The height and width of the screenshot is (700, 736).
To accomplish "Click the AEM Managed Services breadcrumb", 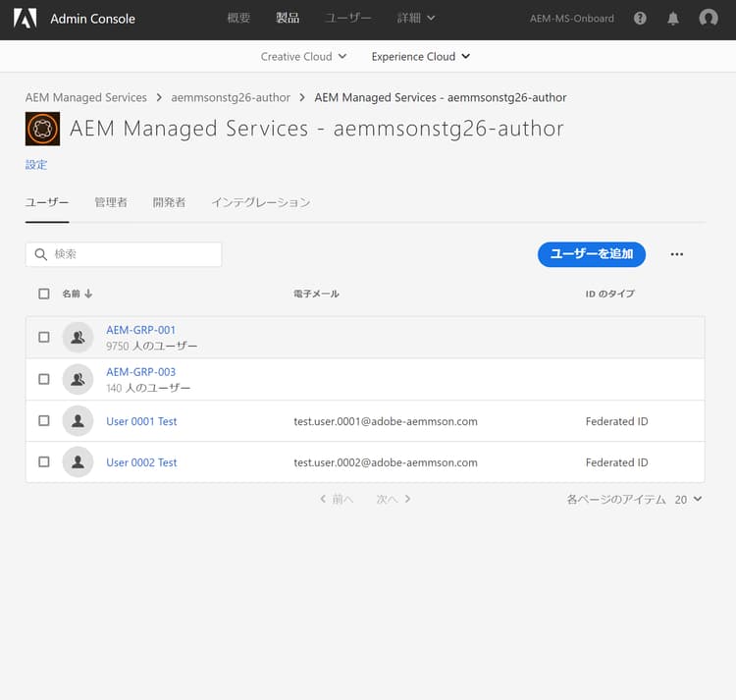I will point(86,97).
